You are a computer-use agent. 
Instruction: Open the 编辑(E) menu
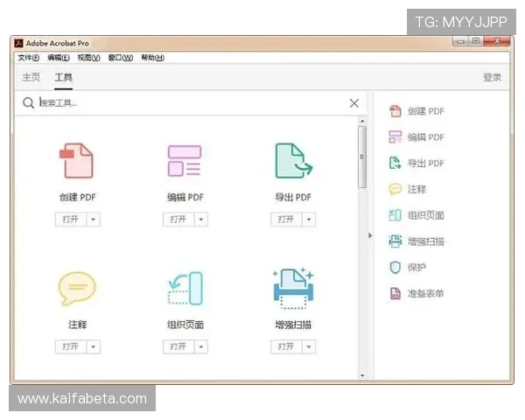coord(59,58)
